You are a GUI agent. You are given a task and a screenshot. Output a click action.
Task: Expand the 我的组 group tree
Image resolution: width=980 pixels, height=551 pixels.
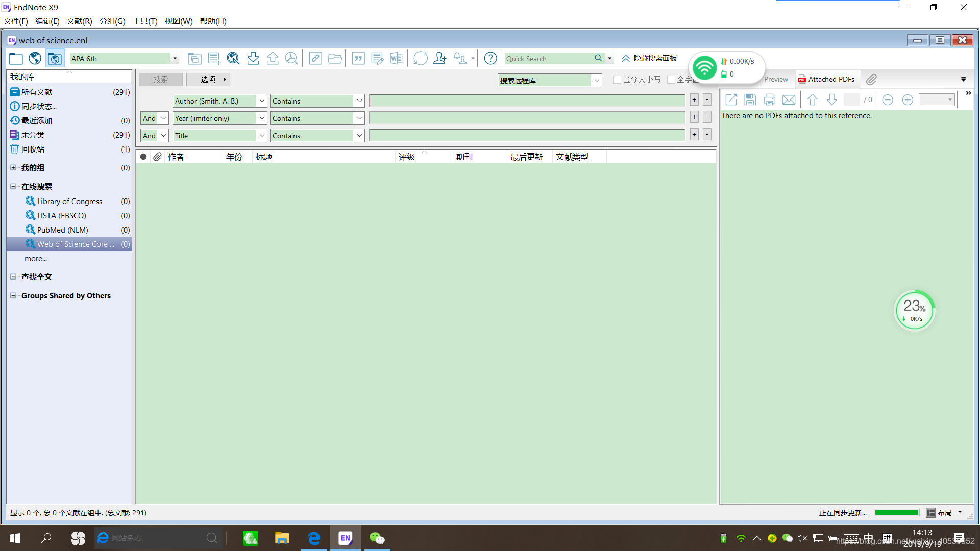pyautogui.click(x=13, y=168)
